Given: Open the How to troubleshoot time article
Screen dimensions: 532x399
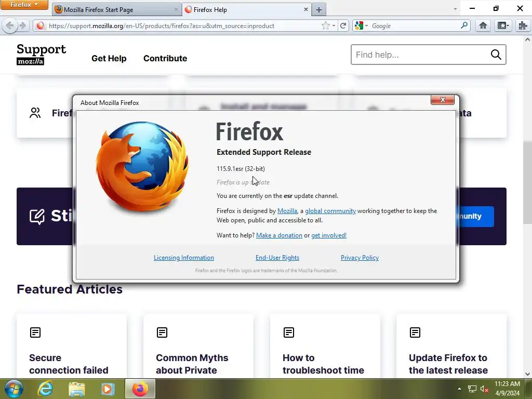Looking at the screenshot, I should (323, 364).
